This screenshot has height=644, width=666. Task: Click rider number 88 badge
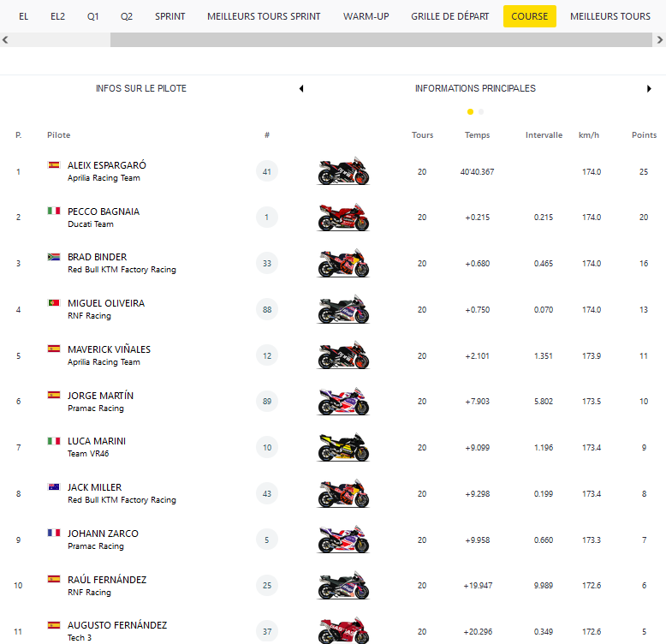(x=267, y=310)
